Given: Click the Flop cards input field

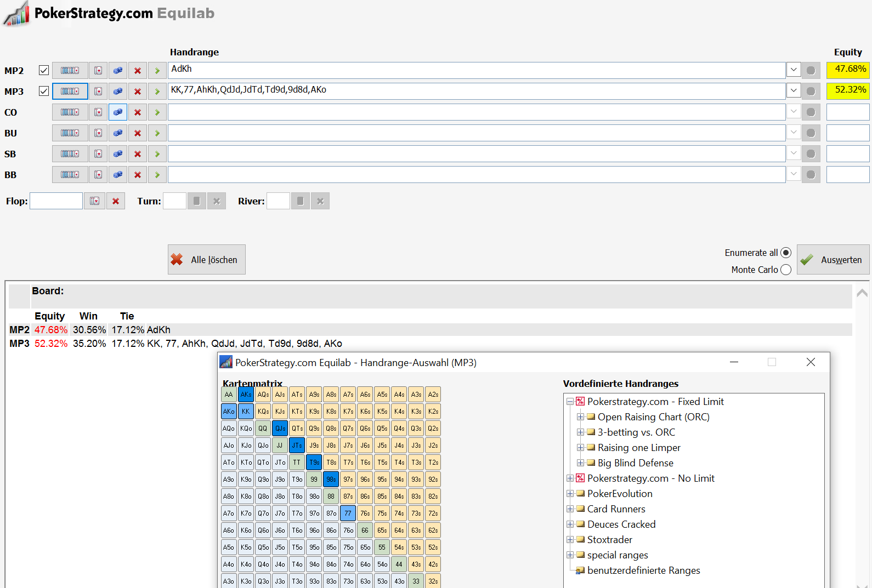Looking at the screenshot, I should [x=56, y=201].
